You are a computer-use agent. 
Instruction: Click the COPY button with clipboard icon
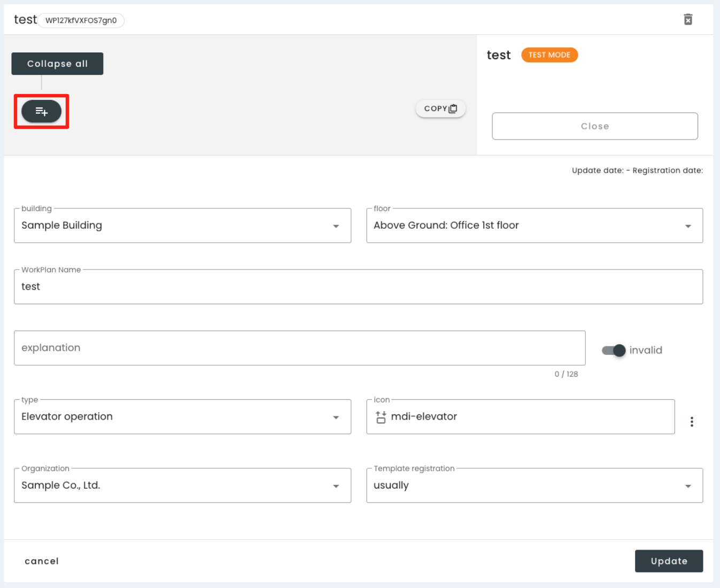coord(440,109)
